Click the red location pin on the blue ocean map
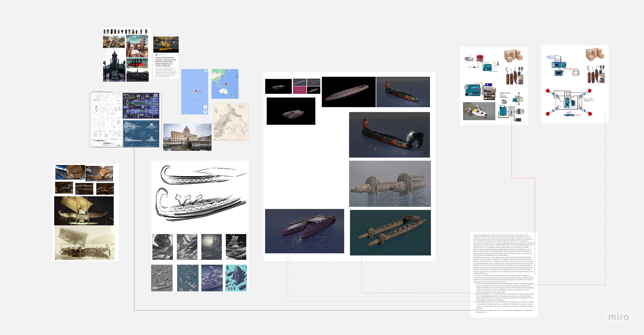Image resolution: width=644 pixels, height=335 pixels. pyautogui.click(x=196, y=91)
